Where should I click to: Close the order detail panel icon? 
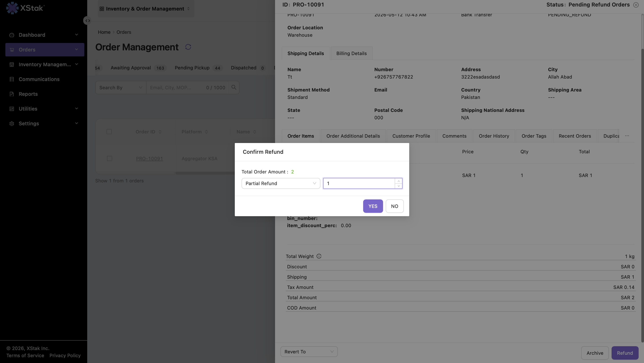(x=636, y=5)
